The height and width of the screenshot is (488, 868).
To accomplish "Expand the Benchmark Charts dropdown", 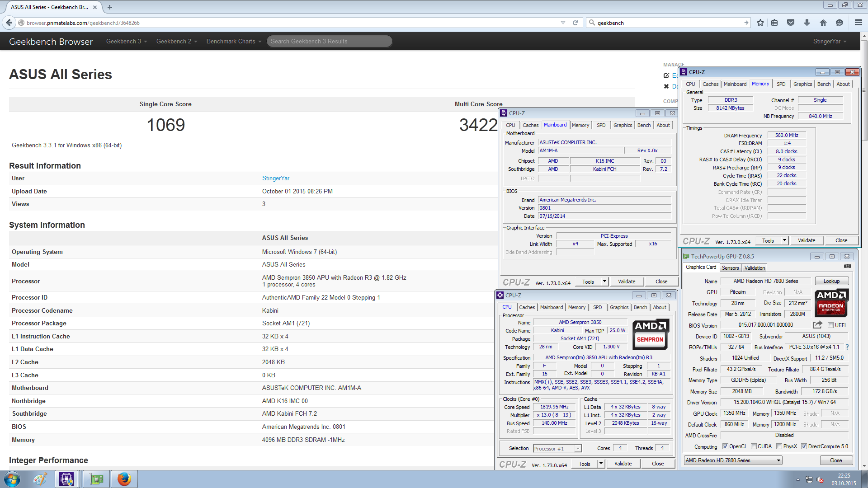I will click(234, 41).
